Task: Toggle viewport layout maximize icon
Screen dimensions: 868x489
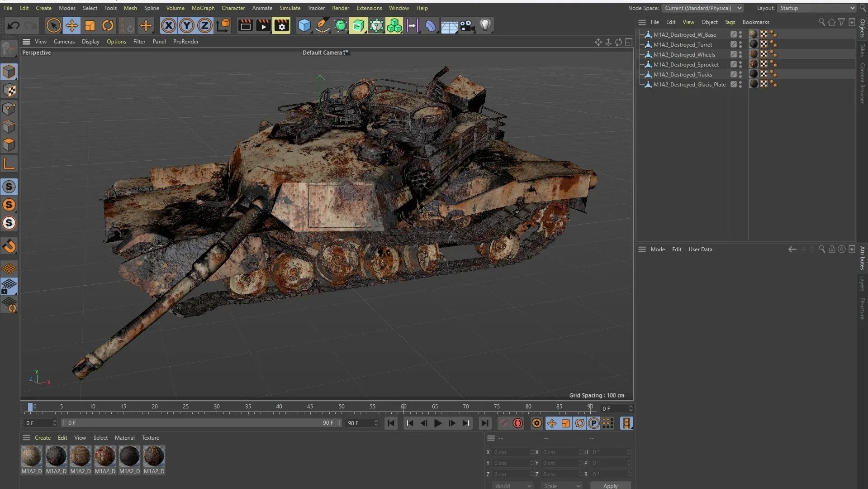Action: click(629, 42)
